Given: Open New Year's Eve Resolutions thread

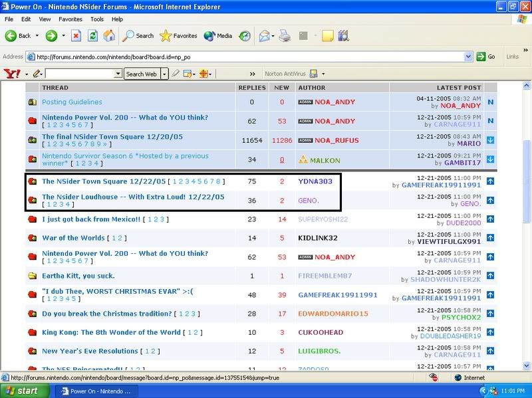Looking at the screenshot, I should click(x=90, y=351).
